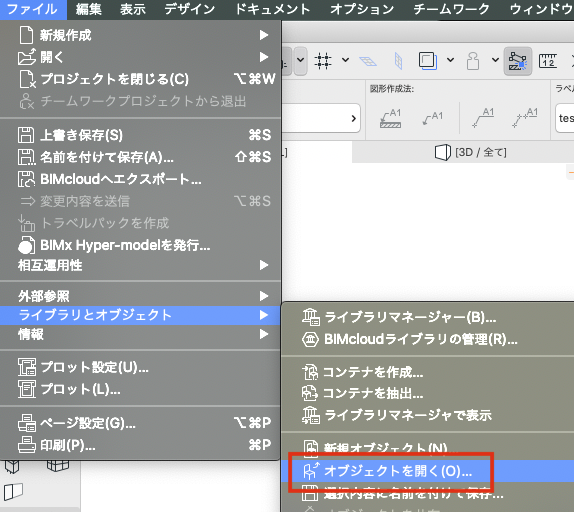Choose the second A1 label geometry method
Screen dimensions: 574x512
(433, 118)
